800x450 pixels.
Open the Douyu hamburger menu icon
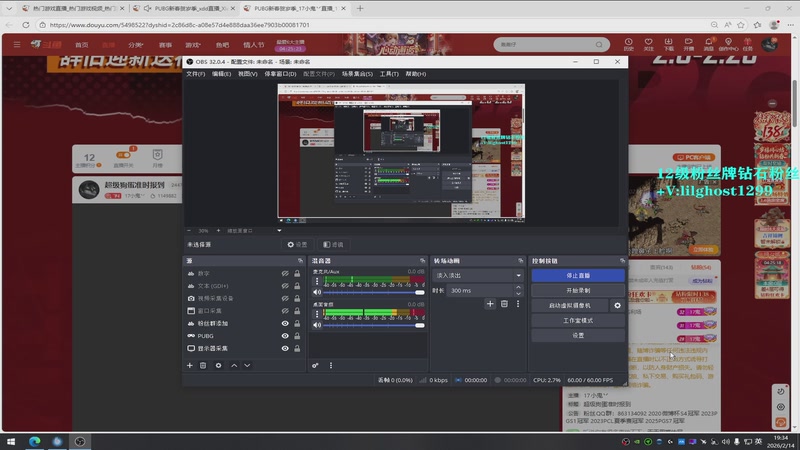pos(17,44)
